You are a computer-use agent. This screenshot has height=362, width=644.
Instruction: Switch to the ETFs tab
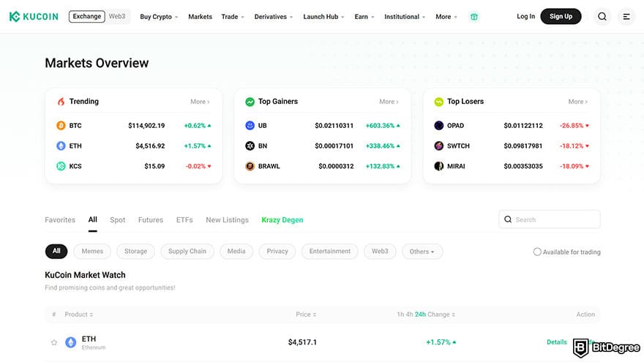[x=184, y=220]
